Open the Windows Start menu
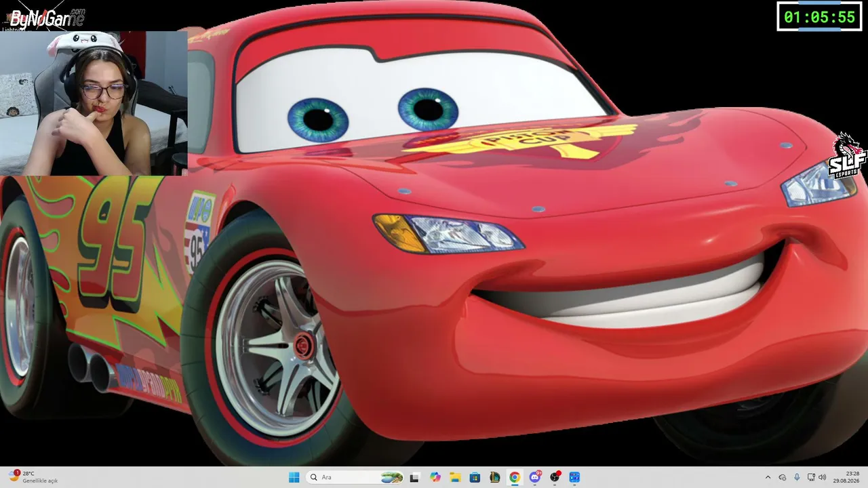The width and height of the screenshot is (868, 488). (x=294, y=477)
